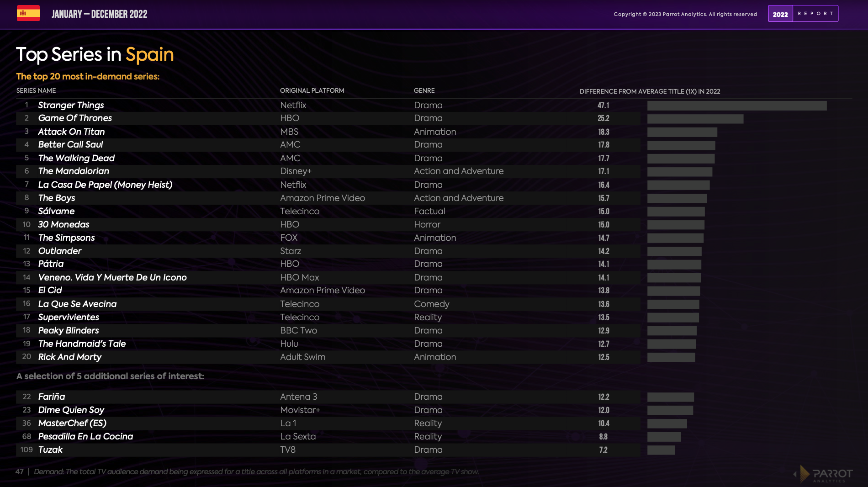Click the Adult Swim platform cell

pos(303,357)
